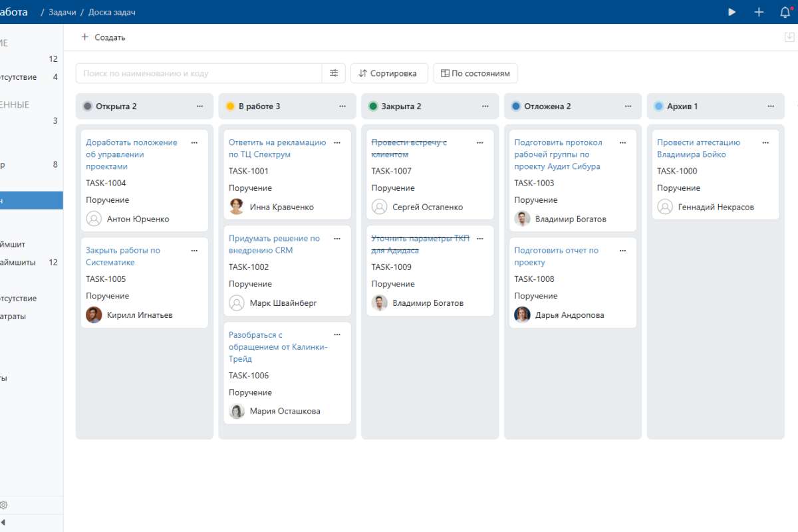The width and height of the screenshot is (798, 532).
Task: Select the highlighted sidebar menu item
Action: [31, 200]
